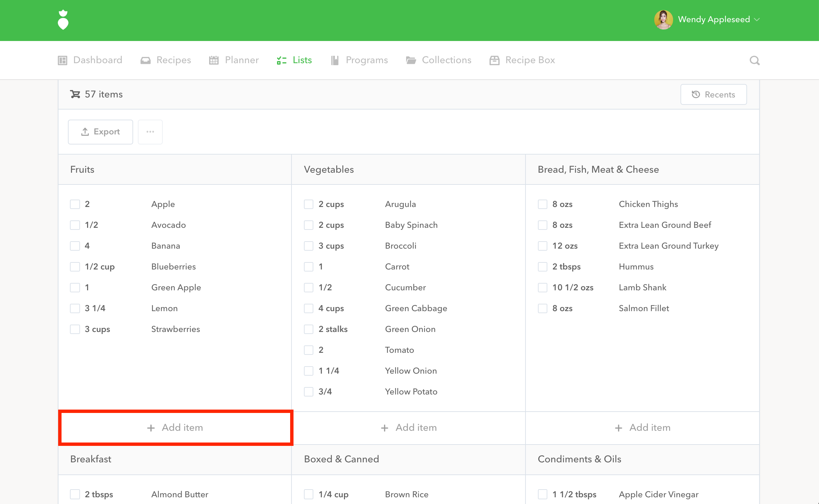Screen dimensions: 819x504
Task: Click the Recipes tray icon
Action: (145, 60)
